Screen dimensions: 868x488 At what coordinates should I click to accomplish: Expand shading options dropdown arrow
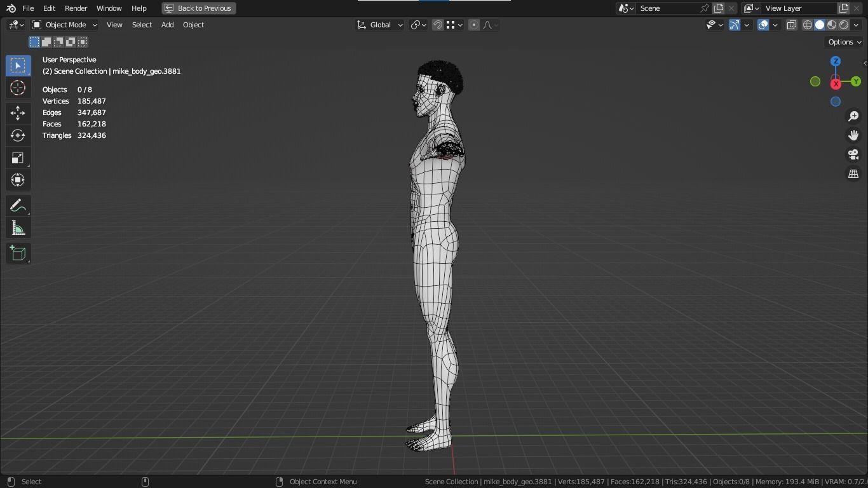pyautogui.click(x=856, y=25)
